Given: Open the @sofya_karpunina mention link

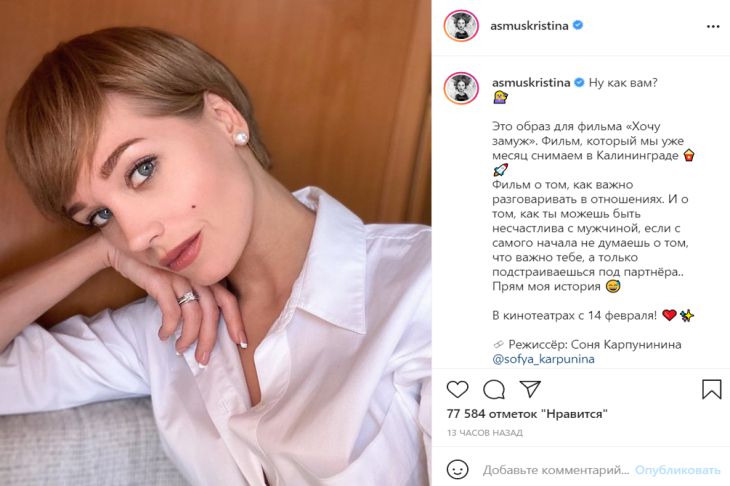Looking at the screenshot, I should pyautogui.click(x=543, y=359).
